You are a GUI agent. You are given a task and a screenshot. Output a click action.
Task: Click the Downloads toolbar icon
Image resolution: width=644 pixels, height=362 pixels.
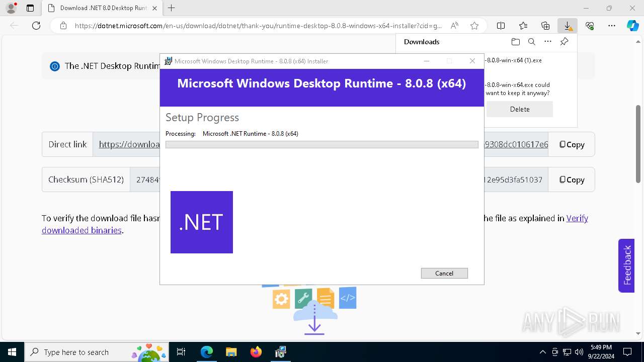(568, 26)
